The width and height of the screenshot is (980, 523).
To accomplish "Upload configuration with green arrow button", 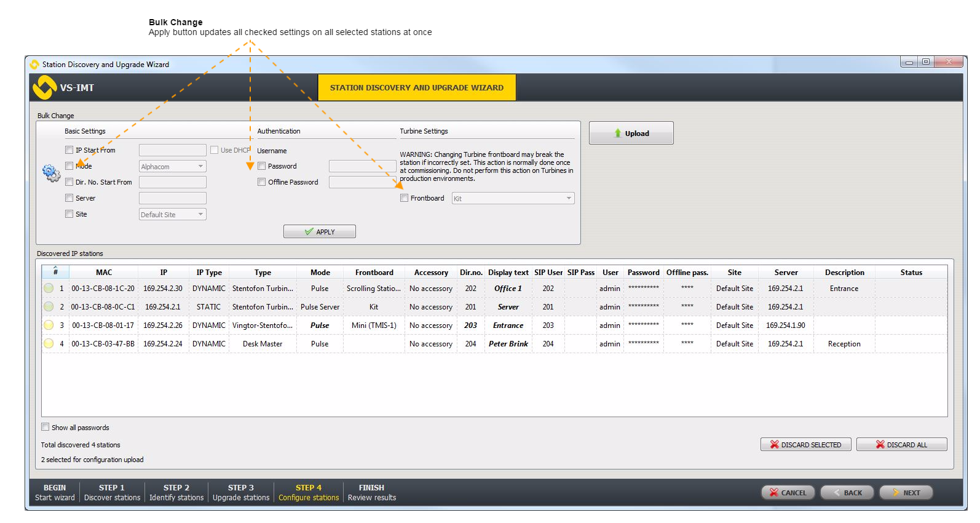I will (631, 133).
